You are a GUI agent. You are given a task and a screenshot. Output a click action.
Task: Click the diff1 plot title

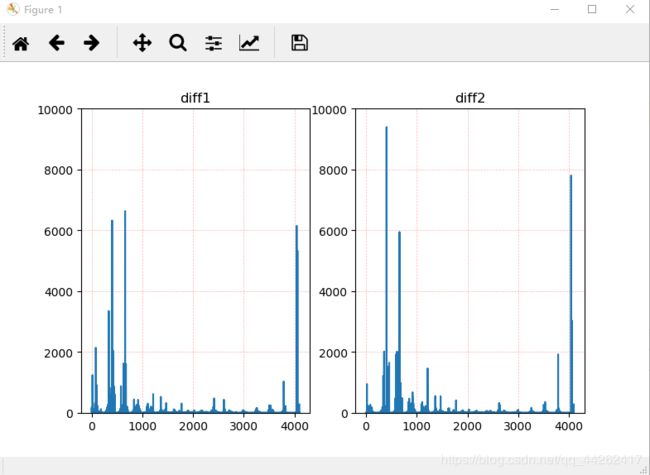click(195, 98)
